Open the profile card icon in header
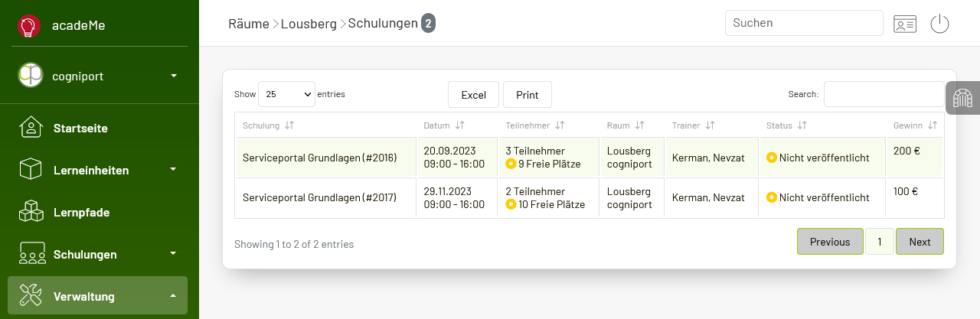 pos(905,24)
